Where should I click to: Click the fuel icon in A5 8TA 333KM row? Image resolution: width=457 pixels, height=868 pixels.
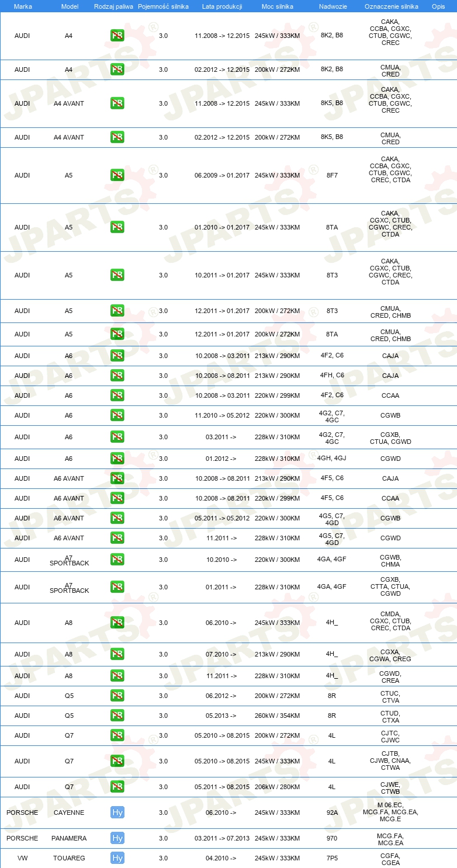pos(117,227)
